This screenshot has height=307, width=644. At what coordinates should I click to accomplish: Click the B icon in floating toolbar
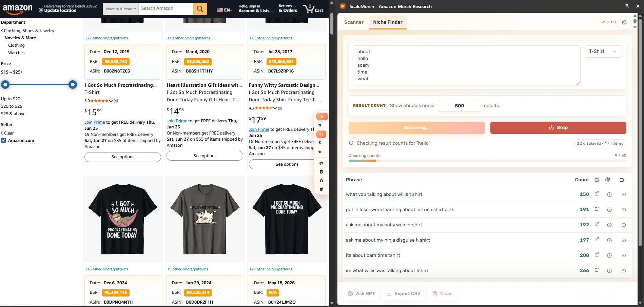(x=321, y=172)
